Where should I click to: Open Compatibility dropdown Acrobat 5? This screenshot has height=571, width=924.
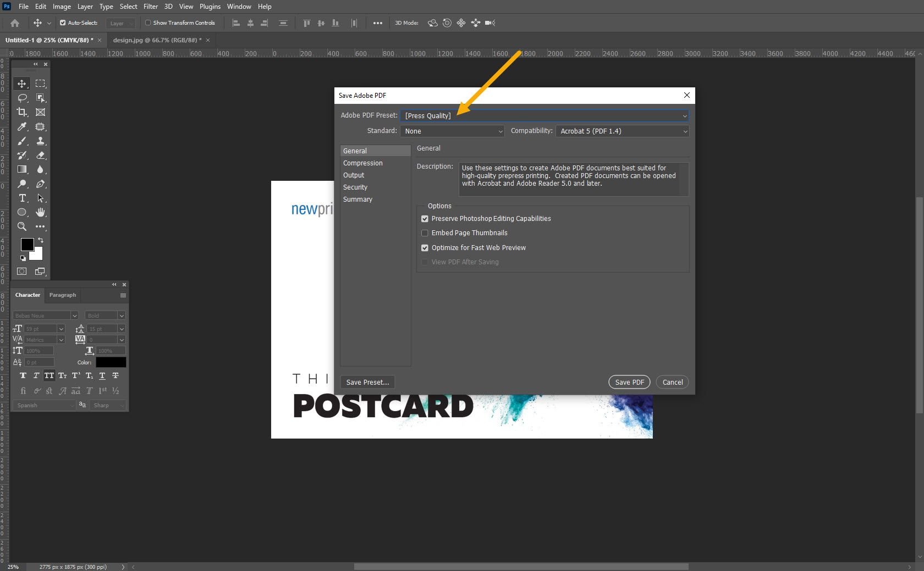622,131
